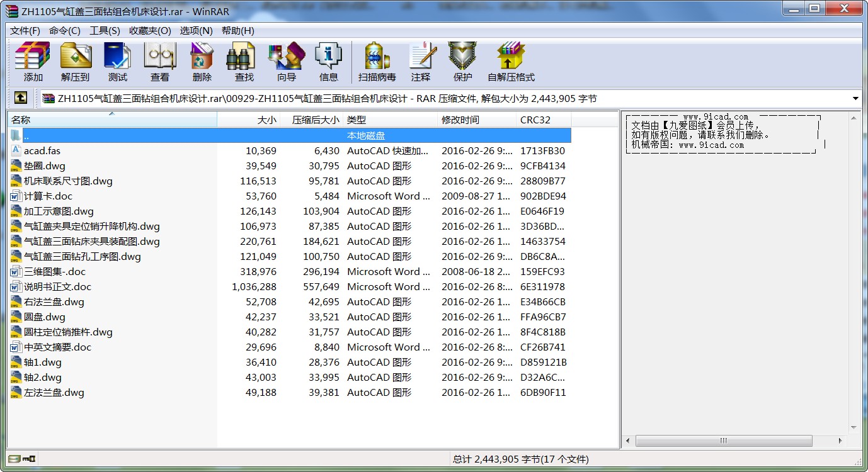868x472 pixels.
Task: Click 自解压格式 (SFX) toolbar icon
Action: click(511, 62)
